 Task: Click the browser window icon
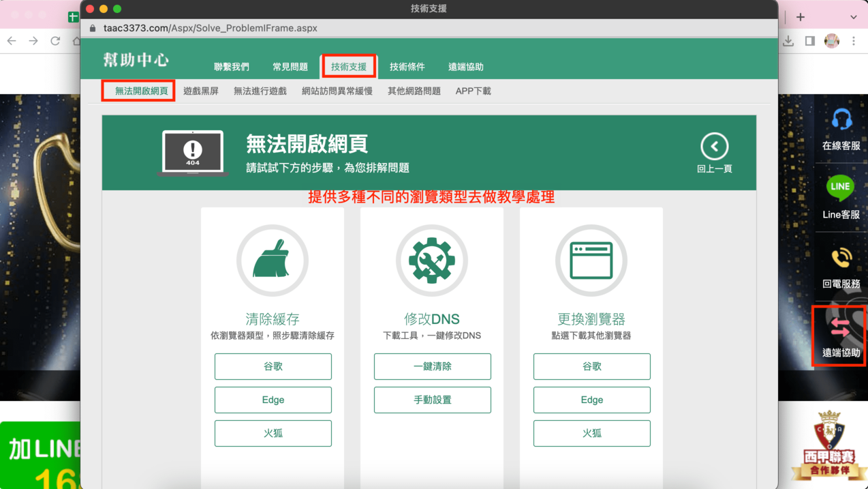coord(591,261)
